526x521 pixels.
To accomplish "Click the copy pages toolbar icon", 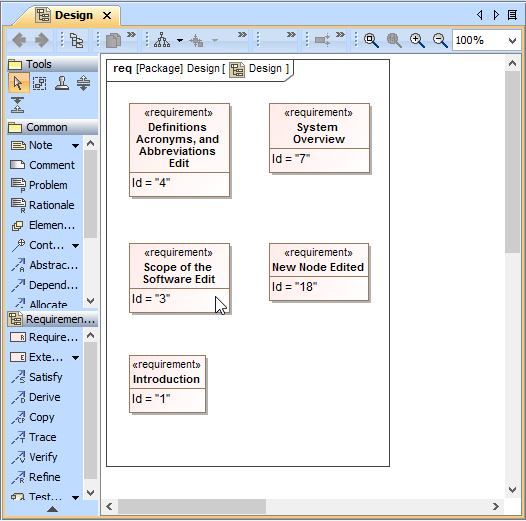I will [x=113, y=41].
